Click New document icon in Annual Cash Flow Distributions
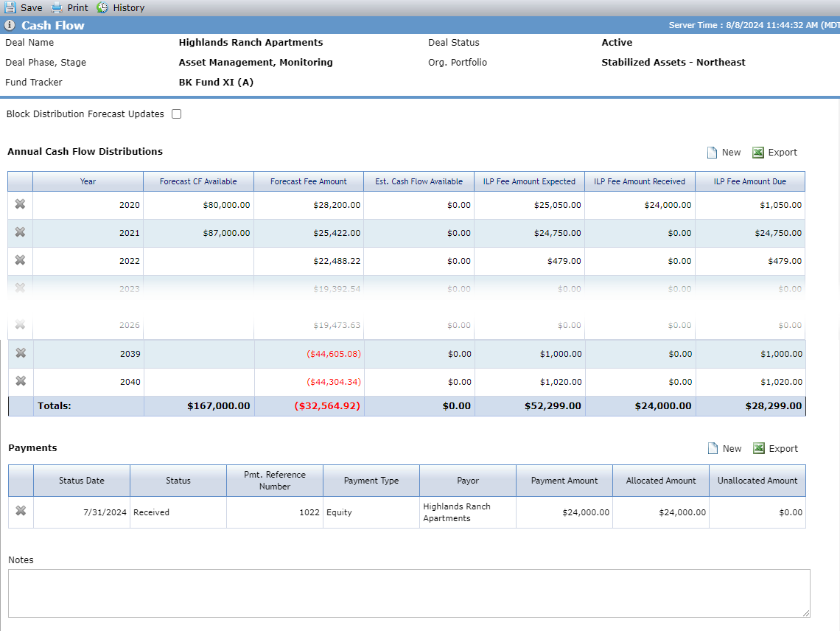The image size is (840, 631). [712, 153]
